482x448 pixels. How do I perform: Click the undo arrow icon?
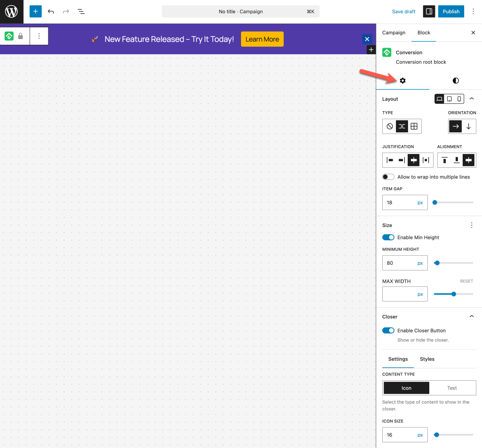click(x=51, y=11)
